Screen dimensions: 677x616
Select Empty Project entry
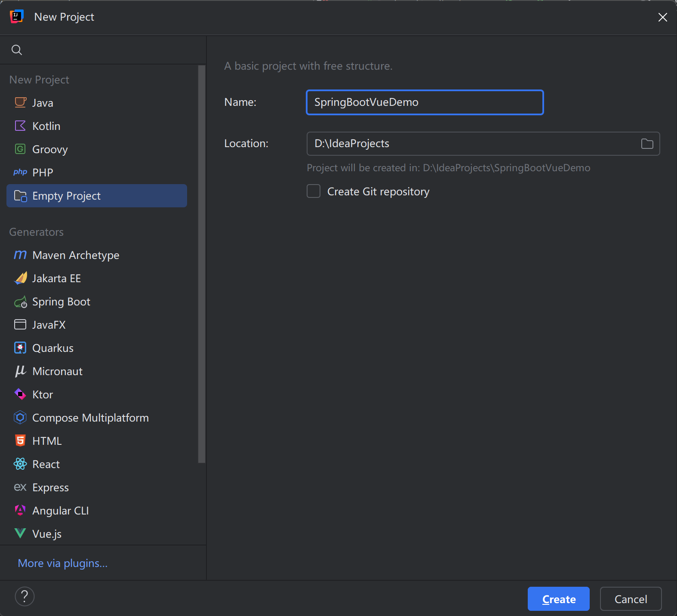click(x=97, y=196)
